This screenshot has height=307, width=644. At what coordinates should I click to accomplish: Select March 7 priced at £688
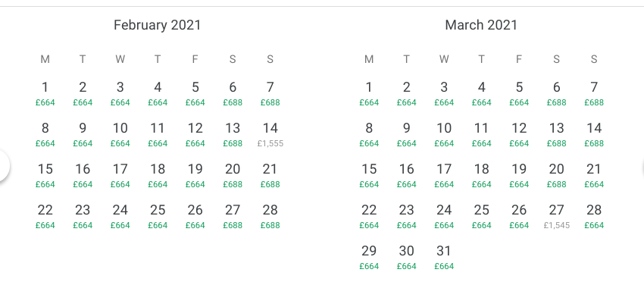(594, 92)
